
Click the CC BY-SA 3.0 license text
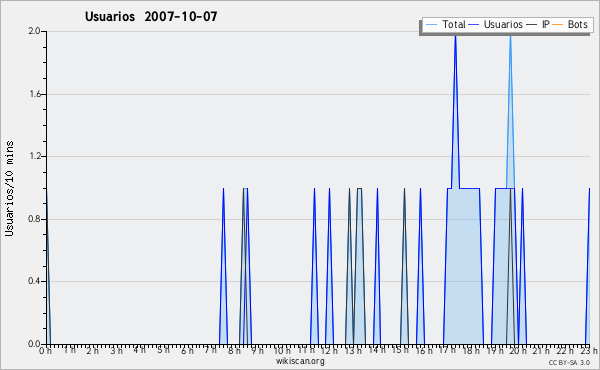[x=569, y=363]
